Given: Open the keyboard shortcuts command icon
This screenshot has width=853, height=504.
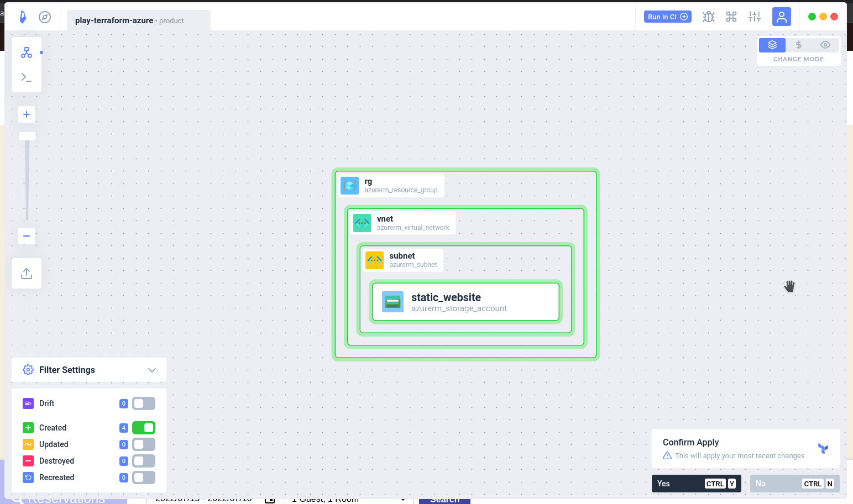Looking at the screenshot, I should pyautogui.click(x=731, y=17).
